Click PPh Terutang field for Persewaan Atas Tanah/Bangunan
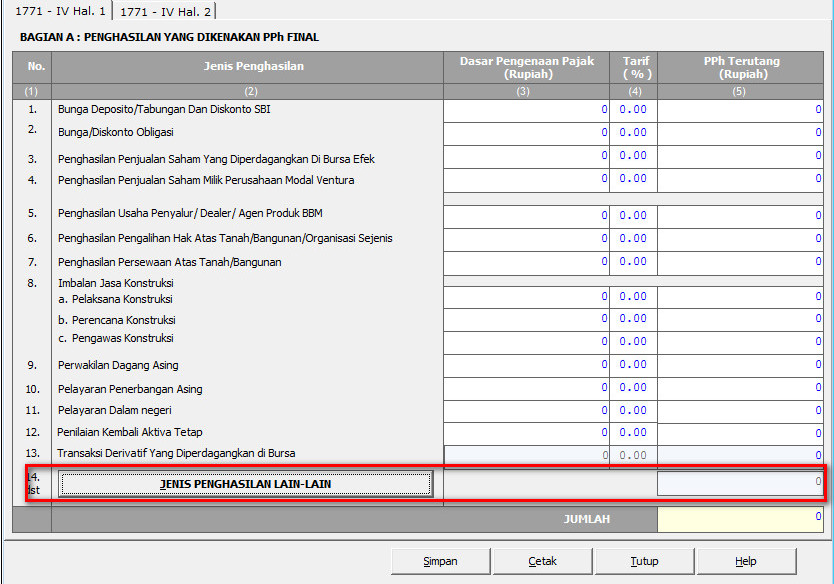Image resolution: width=834 pixels, height=584 pixels. point(740,263)
